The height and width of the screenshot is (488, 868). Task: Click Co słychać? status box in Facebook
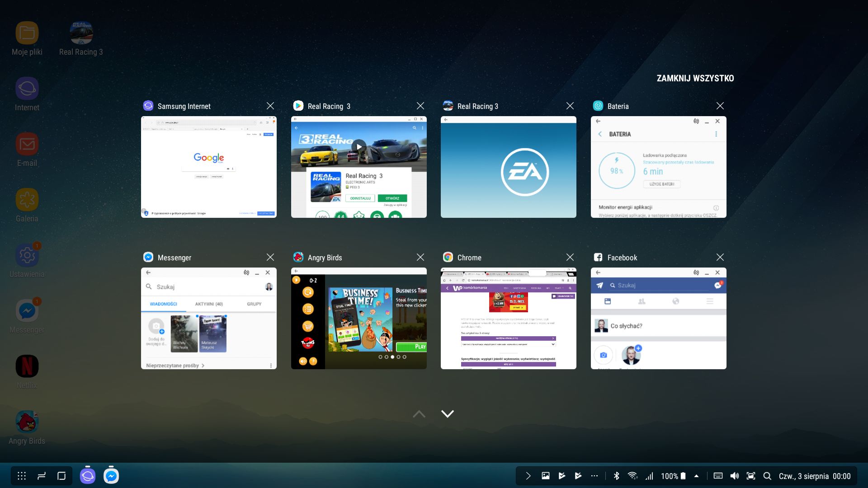(x=659, y=326)
